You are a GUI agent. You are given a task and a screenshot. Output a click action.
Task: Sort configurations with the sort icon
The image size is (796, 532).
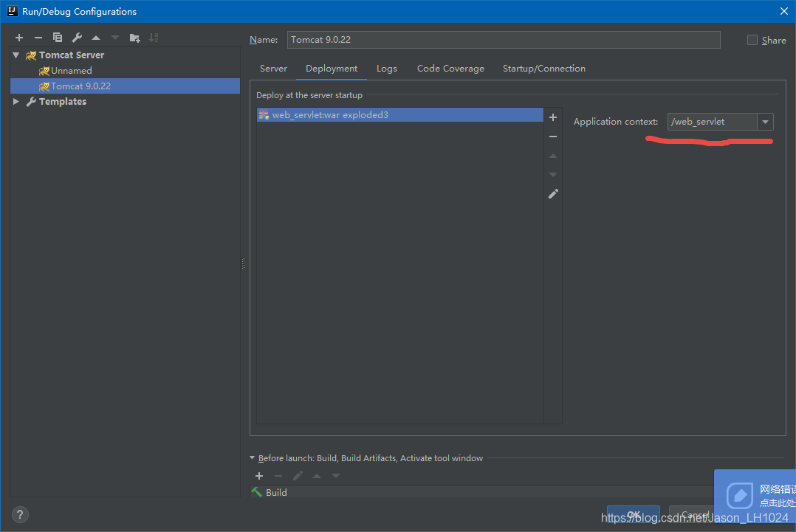154,37
